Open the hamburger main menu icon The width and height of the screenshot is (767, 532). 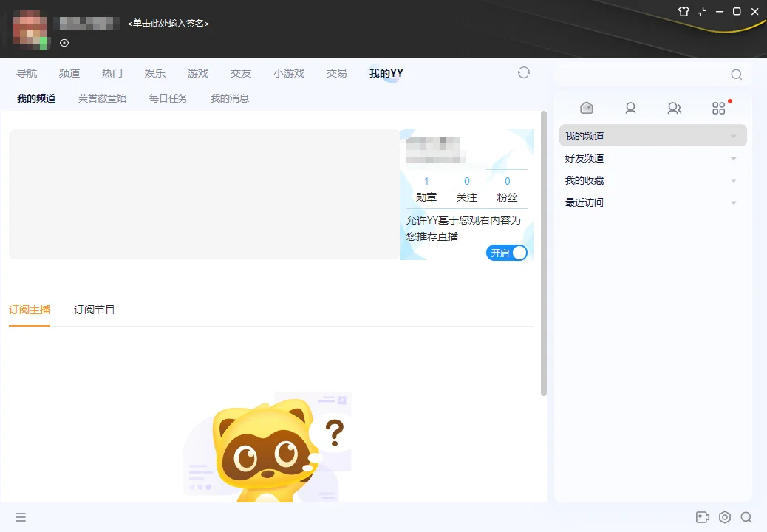[x=21, y=516]
